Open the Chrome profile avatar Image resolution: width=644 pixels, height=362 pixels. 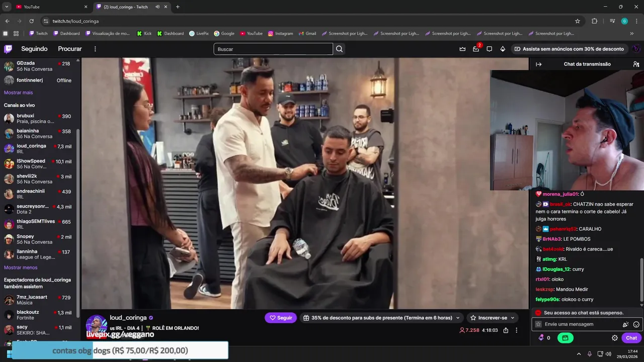[x=624, y=21]
